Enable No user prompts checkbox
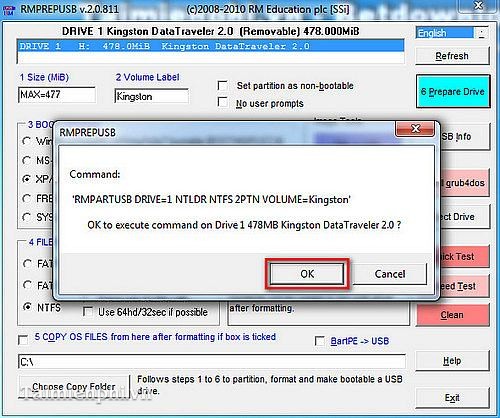This screenshot has width=500, height=418. point(223,102)
